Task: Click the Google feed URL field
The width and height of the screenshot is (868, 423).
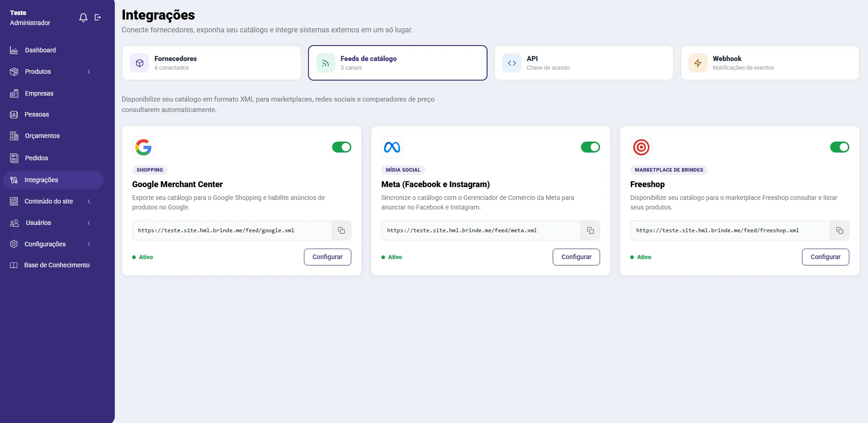Action: [x=232, y=230]
